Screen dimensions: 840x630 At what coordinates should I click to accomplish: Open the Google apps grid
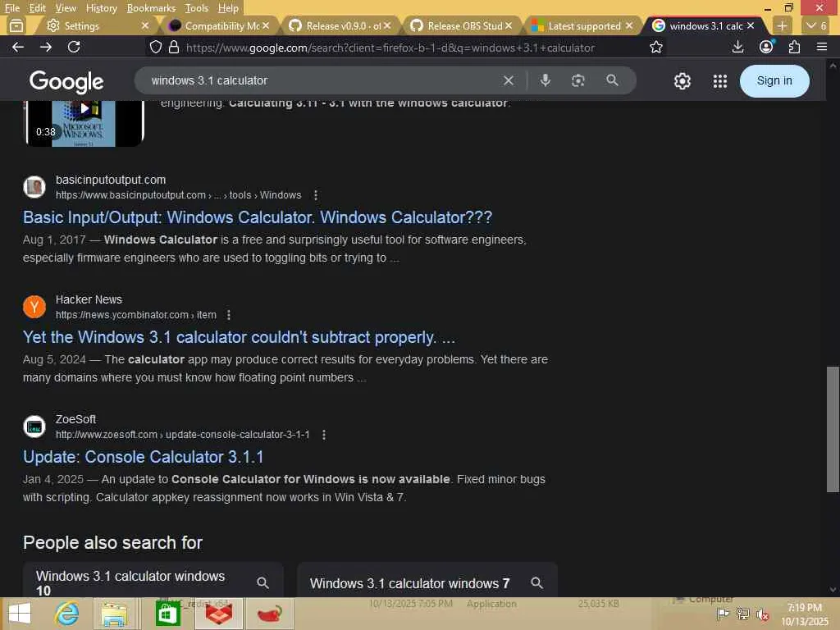720,81
